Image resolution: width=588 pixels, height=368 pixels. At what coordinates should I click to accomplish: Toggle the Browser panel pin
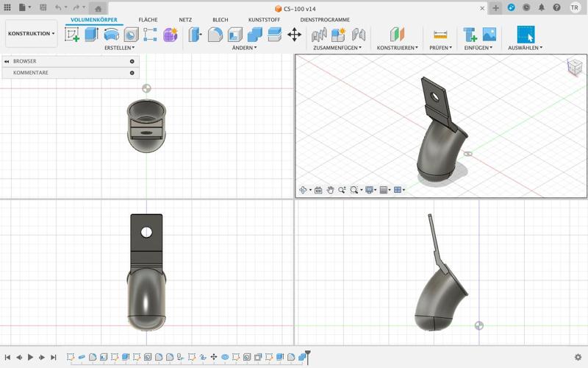(x=132, y=61)
